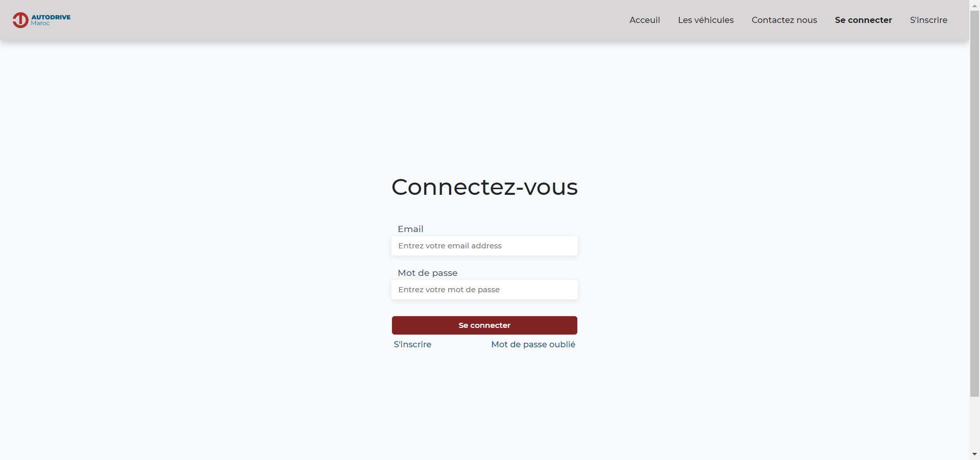Click the AutoDrive Maroc logo
This screenshot has width=980, height=460.
[41, 20]
